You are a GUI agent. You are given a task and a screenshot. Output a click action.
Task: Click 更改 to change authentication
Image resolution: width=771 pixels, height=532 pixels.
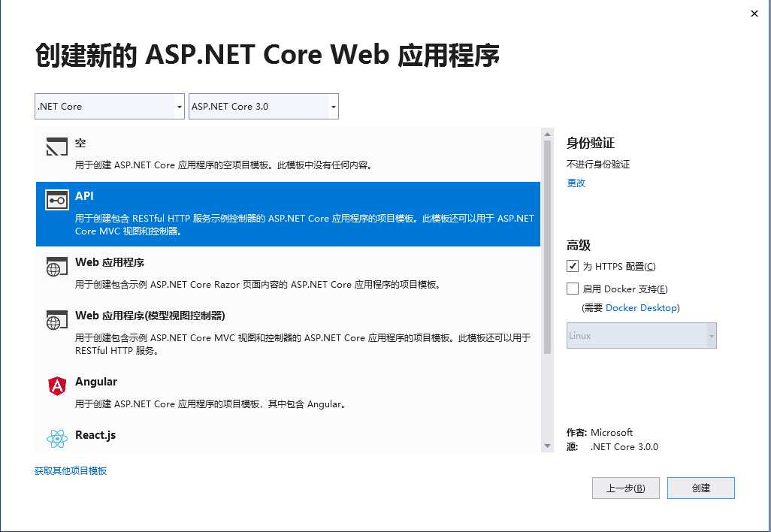coord(576,183)
